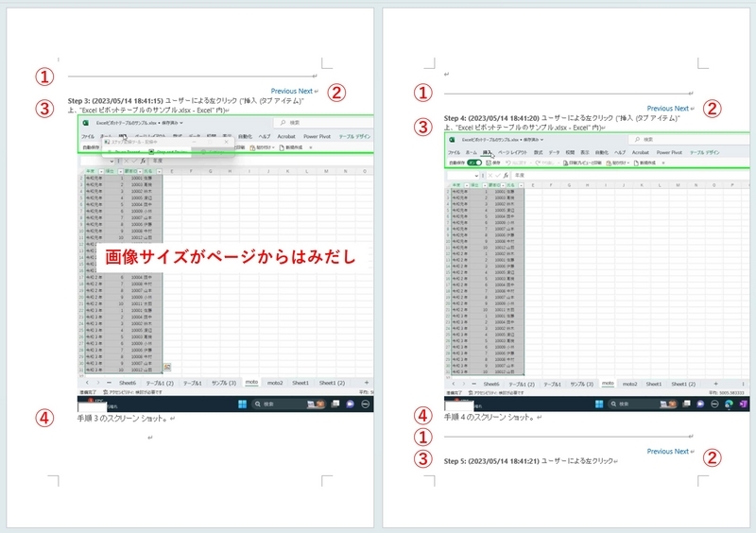The image size is (756, 533).
Task: Open the 年度 filter arrow in Step 3 screenshot
Action: [x=101, y=171]
